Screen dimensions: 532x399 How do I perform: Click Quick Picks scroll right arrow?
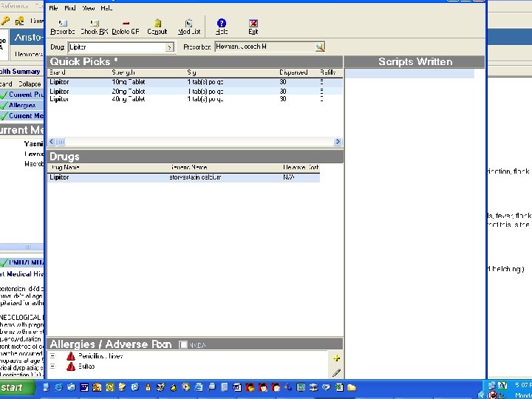[338, 141]
